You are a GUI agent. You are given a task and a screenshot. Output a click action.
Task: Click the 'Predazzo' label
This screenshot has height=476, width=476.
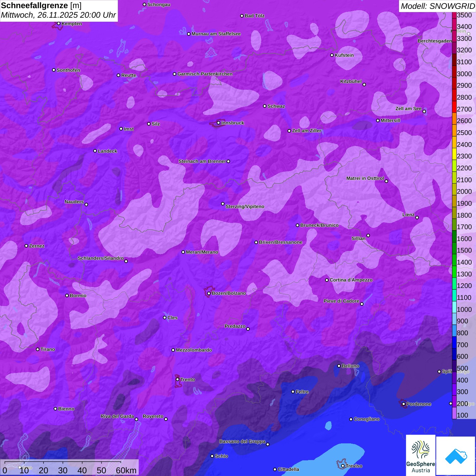pyautogui.click(x=235, y=326)
